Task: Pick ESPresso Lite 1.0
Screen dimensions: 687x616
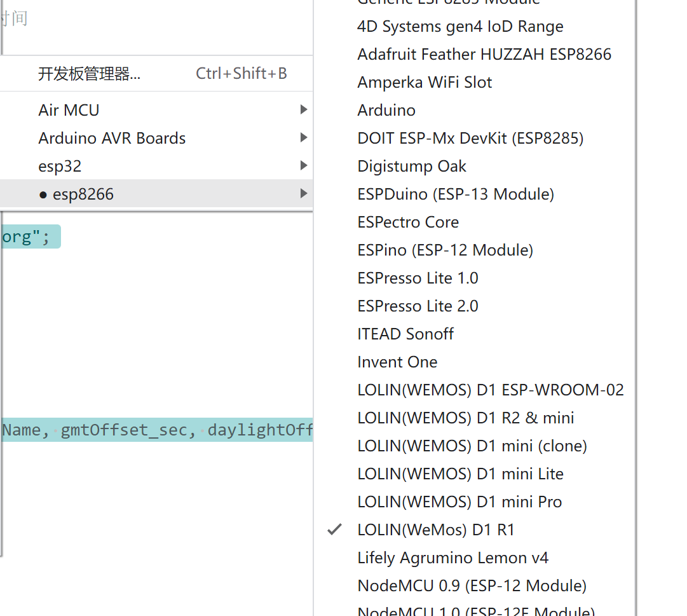Action: pyautogui.click(x=475, y=278)
